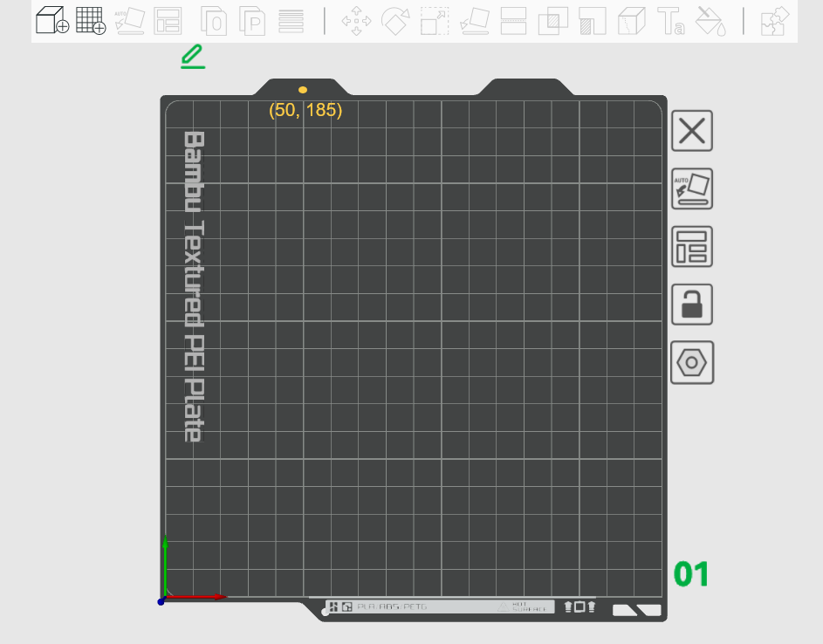Choose the Cut tool

514,20
